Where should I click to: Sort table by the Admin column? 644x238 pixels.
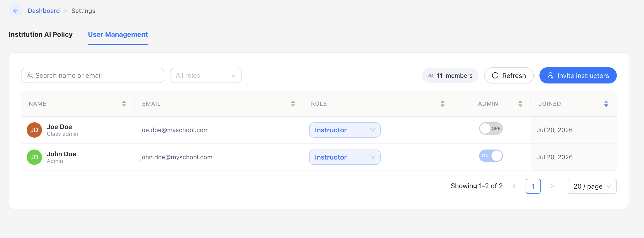click(x=520, y=104)
